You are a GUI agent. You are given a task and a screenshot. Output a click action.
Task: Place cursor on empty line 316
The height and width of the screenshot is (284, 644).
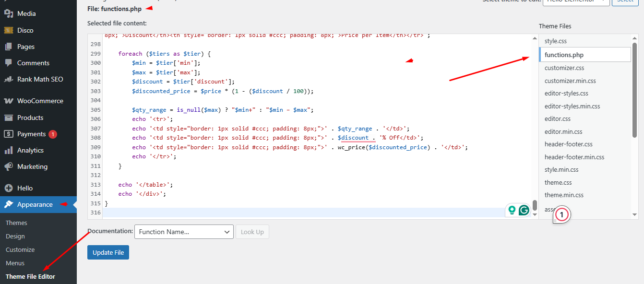coord(317,213)
